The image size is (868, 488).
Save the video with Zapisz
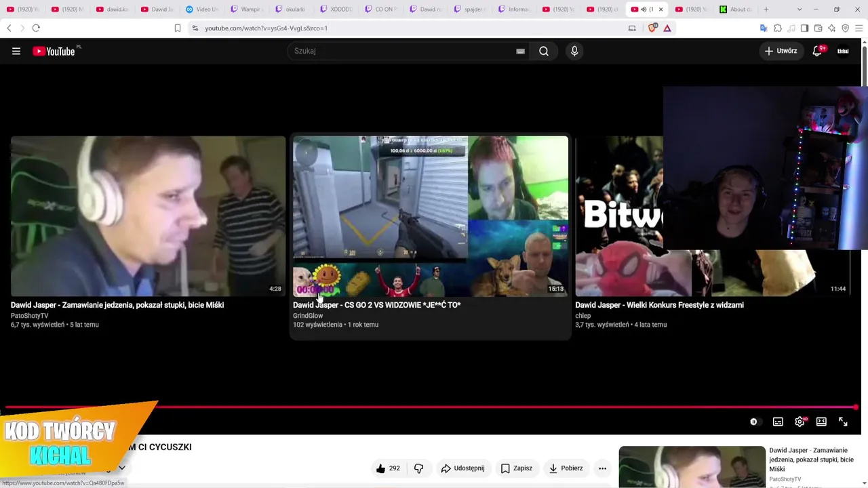click(516, 468)
